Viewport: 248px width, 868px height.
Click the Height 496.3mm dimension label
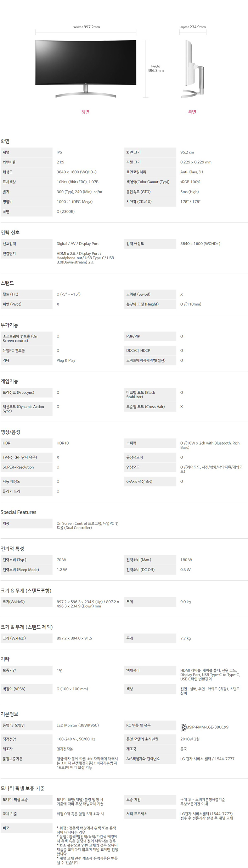[156, 69]
